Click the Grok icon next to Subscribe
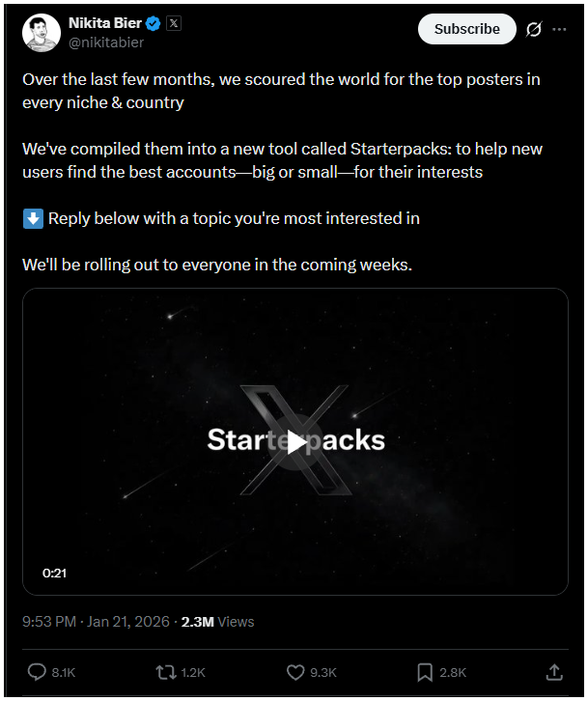The height and width of the screenshot is (701, 588). click(533, 29)
